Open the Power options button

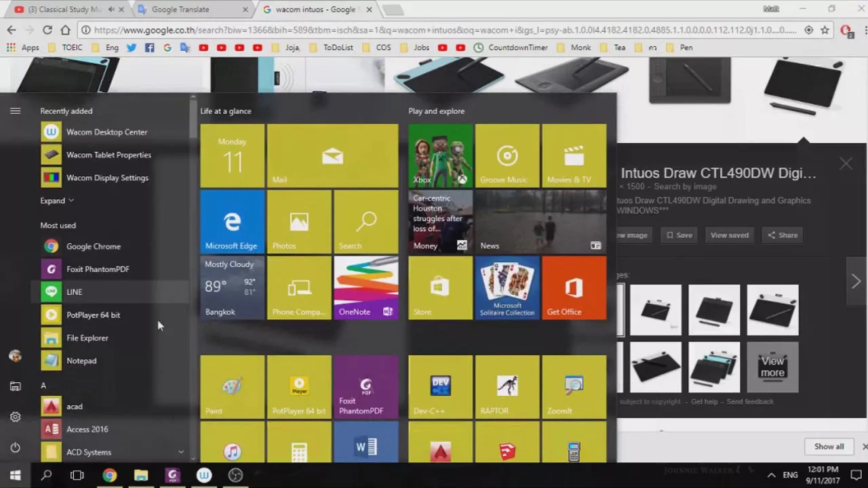pyautogui.click(x=15, y=447)
